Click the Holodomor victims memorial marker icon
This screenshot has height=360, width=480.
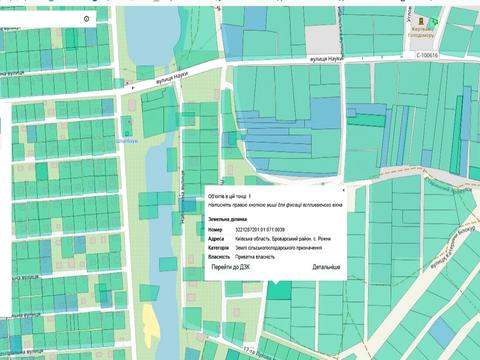pos(422,22)
